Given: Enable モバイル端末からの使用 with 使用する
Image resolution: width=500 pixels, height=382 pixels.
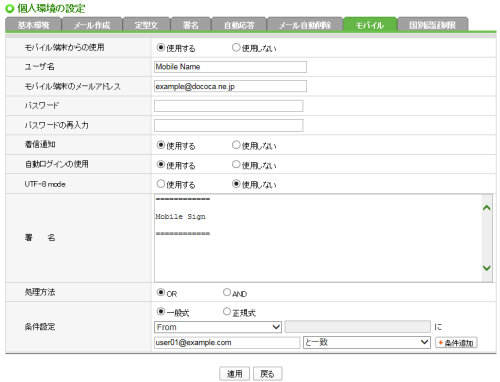Looking at the screenshot, I should click(x=161, y=48).
